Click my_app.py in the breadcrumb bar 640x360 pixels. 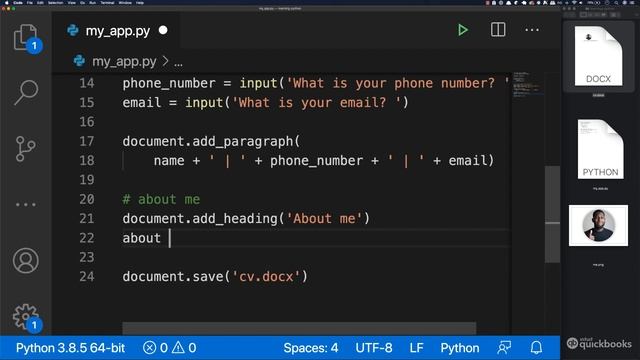point(124,61)
